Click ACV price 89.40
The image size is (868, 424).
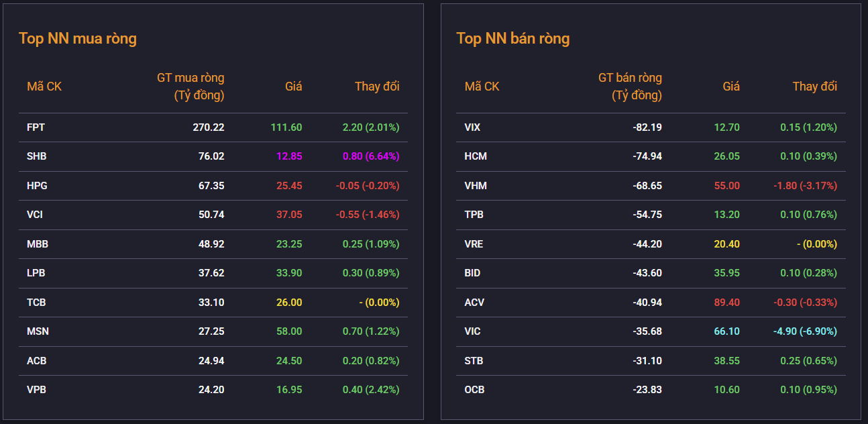coord(727,303)
